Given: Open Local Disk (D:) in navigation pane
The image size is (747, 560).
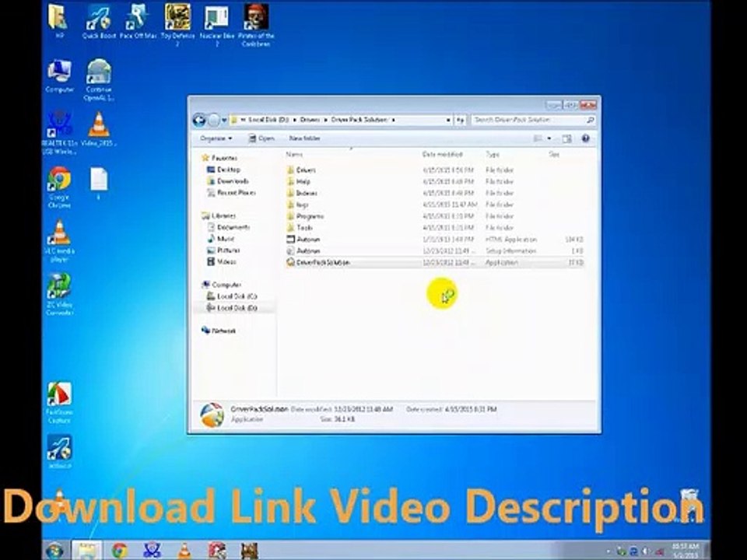Looking at the screenshot, I should 237,308.
